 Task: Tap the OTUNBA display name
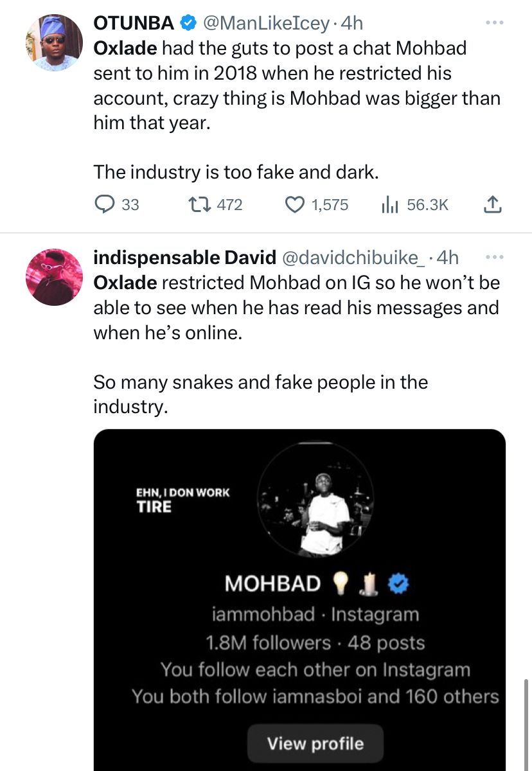pos(134,23)
